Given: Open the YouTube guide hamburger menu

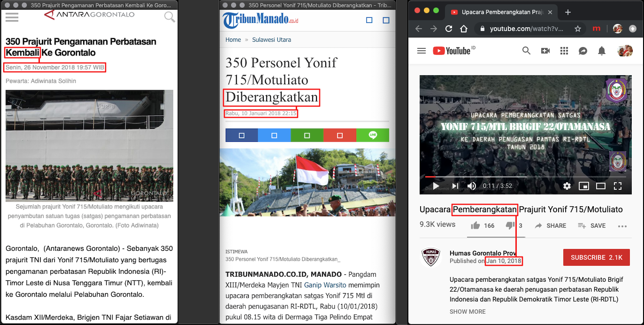Looking at the screenshot, I should [422, 51].
